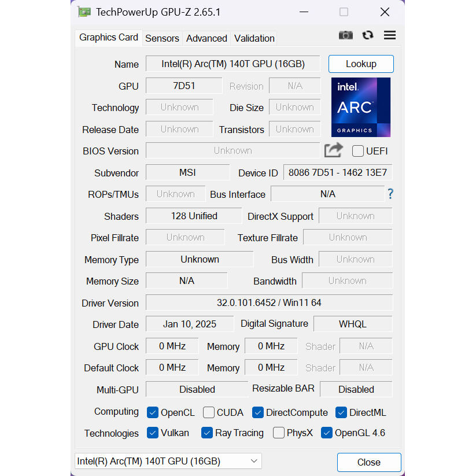The width and height of the screenshot is (476, 476).
Task: Click the BIOS Version Unknown field
Action: pos(233,150)
